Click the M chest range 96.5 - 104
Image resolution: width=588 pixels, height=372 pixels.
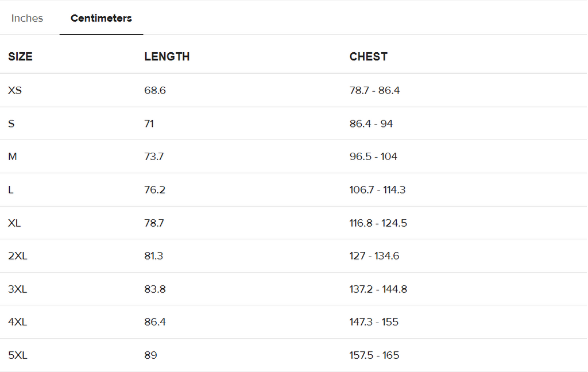373,157
